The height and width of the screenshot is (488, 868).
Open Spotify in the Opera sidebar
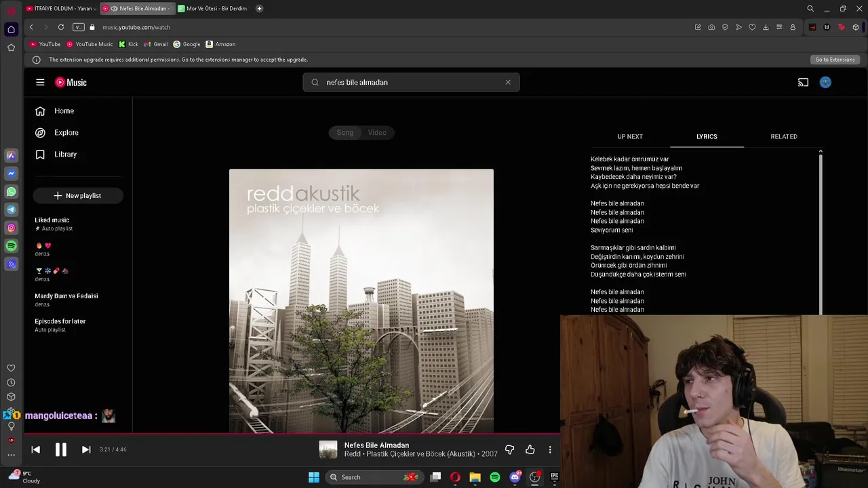coord(11,246)
